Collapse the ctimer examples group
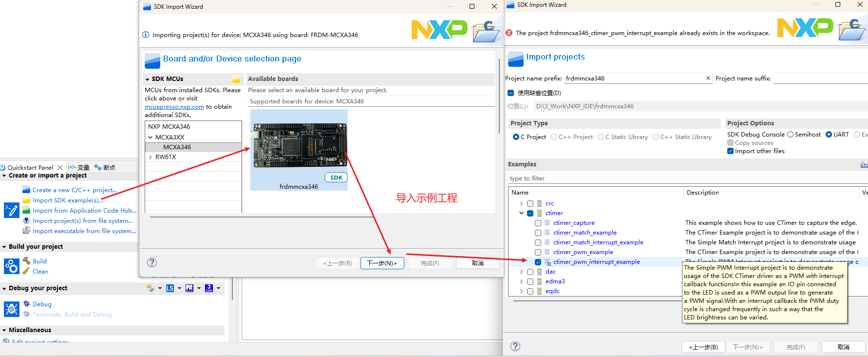This screenshot has height=357, width=868. (521, 213)
